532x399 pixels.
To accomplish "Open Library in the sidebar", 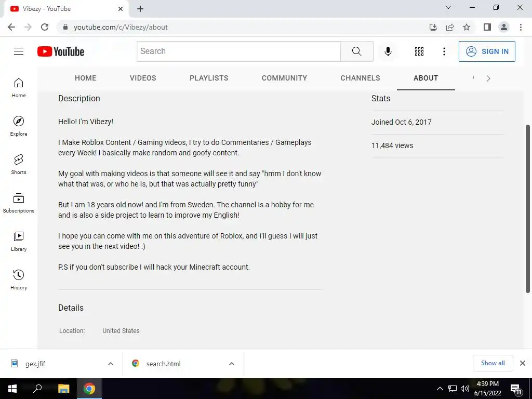I will (x=19, y=241).
